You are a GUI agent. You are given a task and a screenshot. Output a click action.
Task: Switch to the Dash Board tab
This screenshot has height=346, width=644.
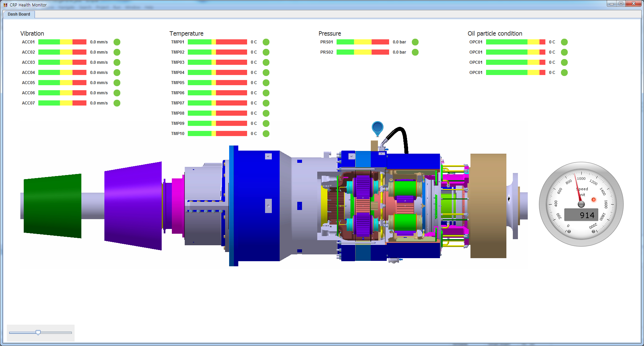(19, 14)
